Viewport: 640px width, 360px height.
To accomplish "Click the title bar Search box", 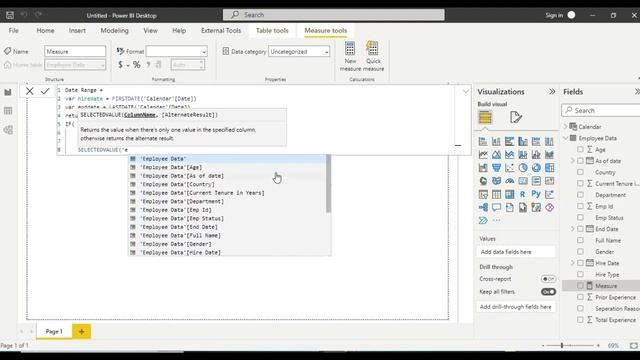I will [x=333, y=15].
